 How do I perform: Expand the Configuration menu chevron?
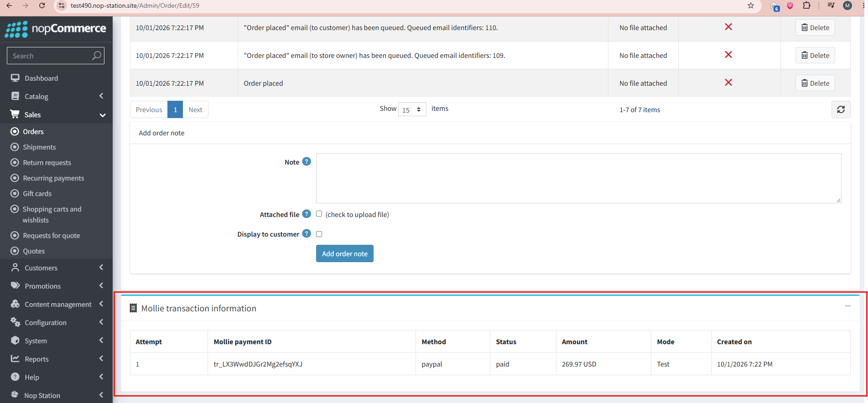(101, 322)
